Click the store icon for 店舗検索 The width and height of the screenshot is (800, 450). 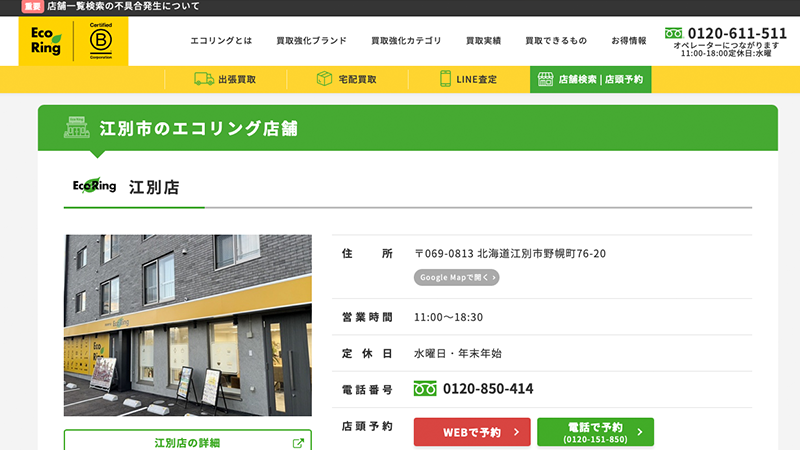point(544,79)
